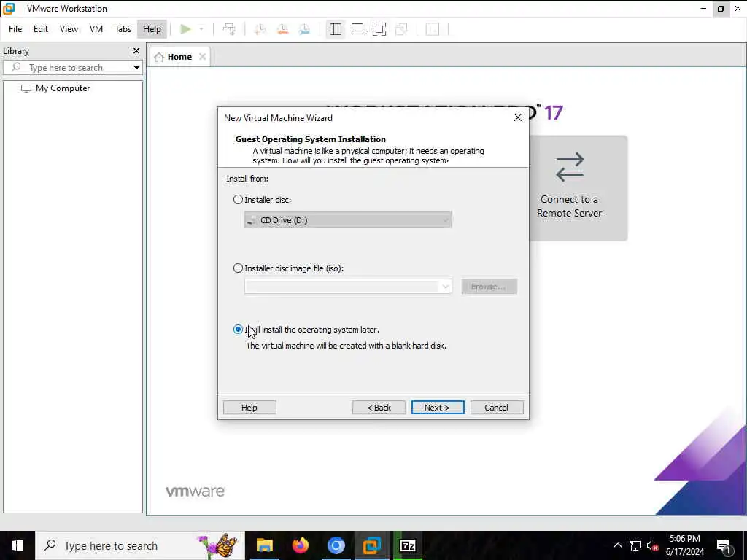Open the ISO file path combo box arrow
The image size is (747, 560).
(x=445, y=287)
